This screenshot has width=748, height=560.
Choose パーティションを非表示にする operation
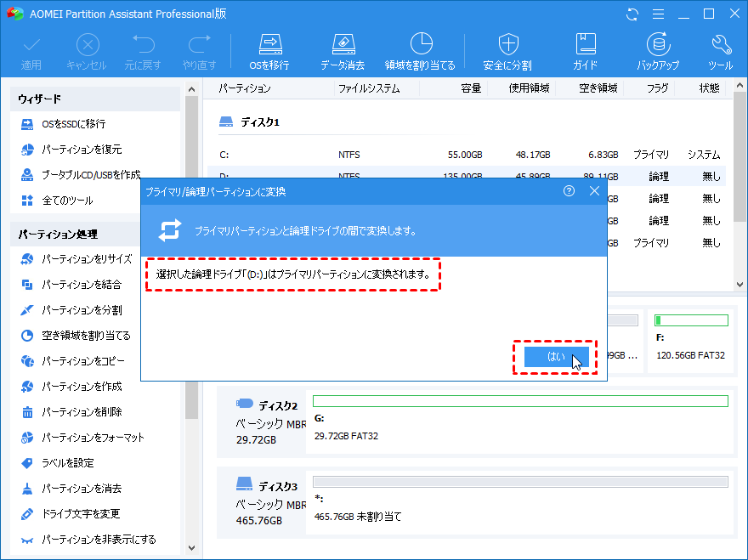click(99, 540)
